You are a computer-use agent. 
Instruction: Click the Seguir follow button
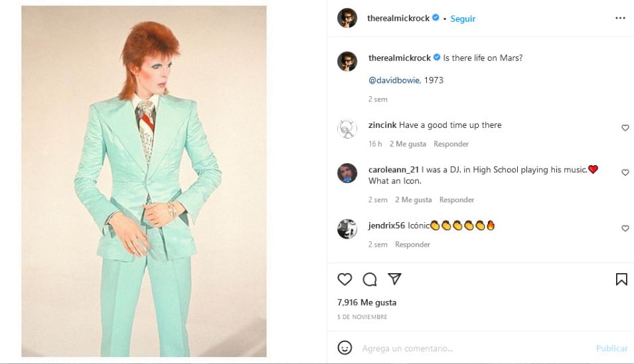click(x=463, y=19)
